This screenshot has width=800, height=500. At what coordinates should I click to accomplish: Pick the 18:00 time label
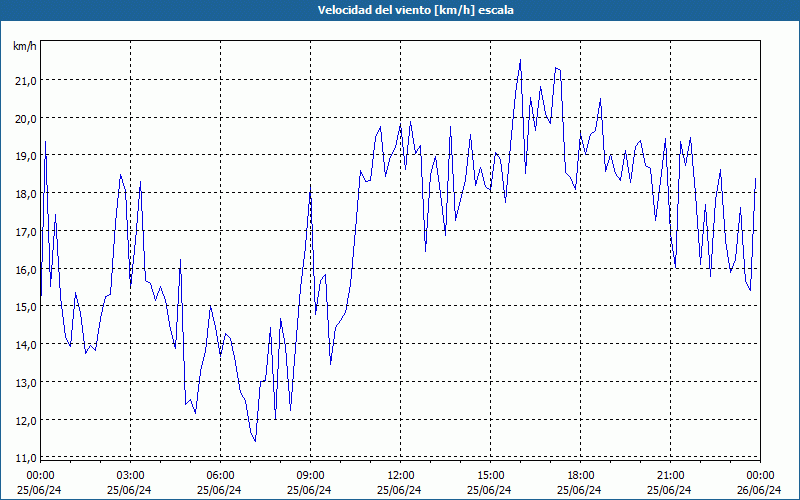pyautogui.click(x=580, y=476)
